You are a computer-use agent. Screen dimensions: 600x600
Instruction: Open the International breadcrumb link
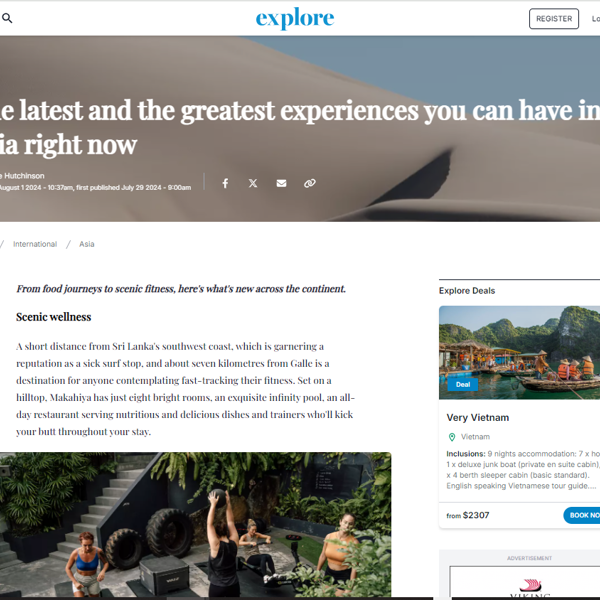(35, 244)
